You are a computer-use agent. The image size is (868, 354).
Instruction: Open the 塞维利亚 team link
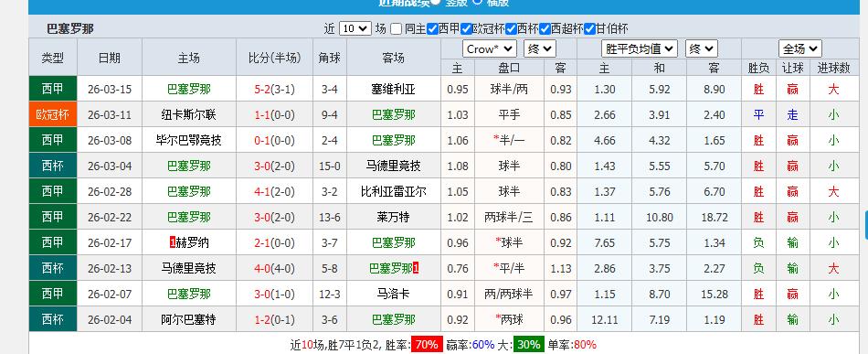tap(394, 90)
